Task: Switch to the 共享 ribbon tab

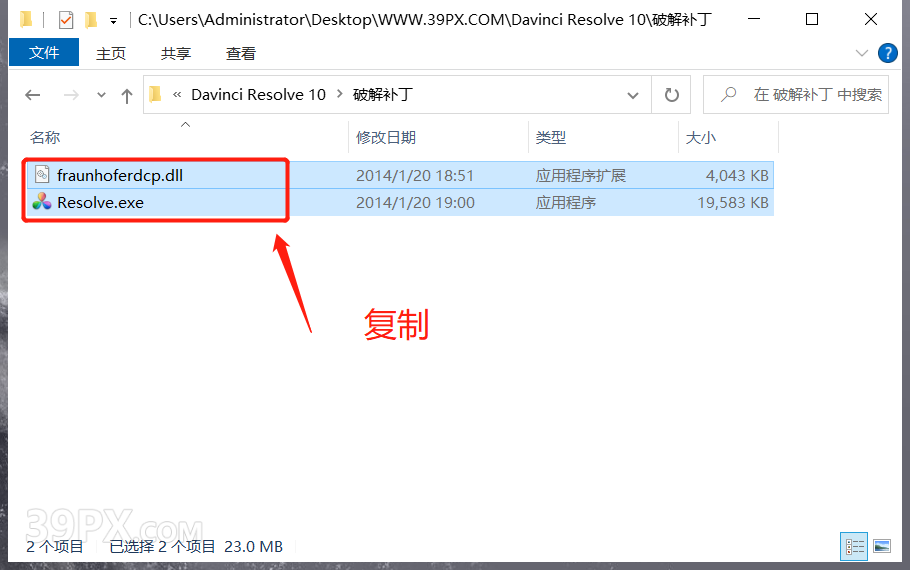Action: coord(176,53)
